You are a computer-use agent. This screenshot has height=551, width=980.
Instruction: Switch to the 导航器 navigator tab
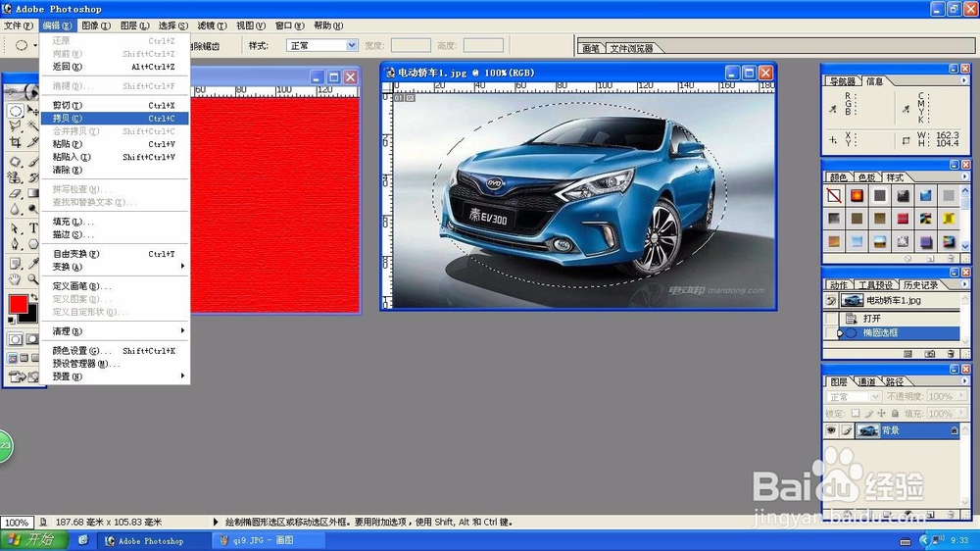pyautogui.click(x=842, y=81)
